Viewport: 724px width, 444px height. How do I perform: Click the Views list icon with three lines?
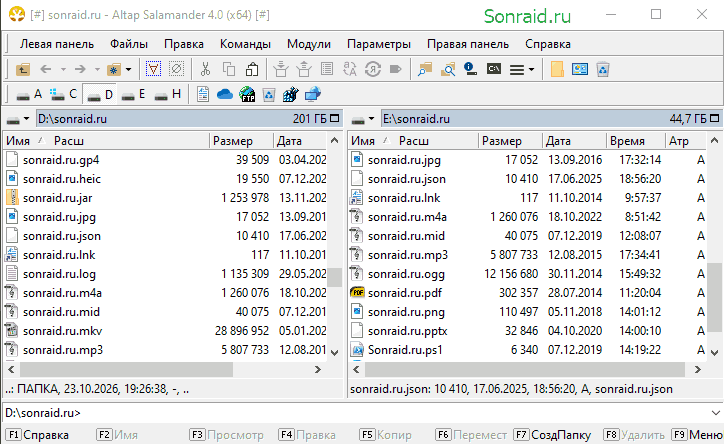pos(517,70)
